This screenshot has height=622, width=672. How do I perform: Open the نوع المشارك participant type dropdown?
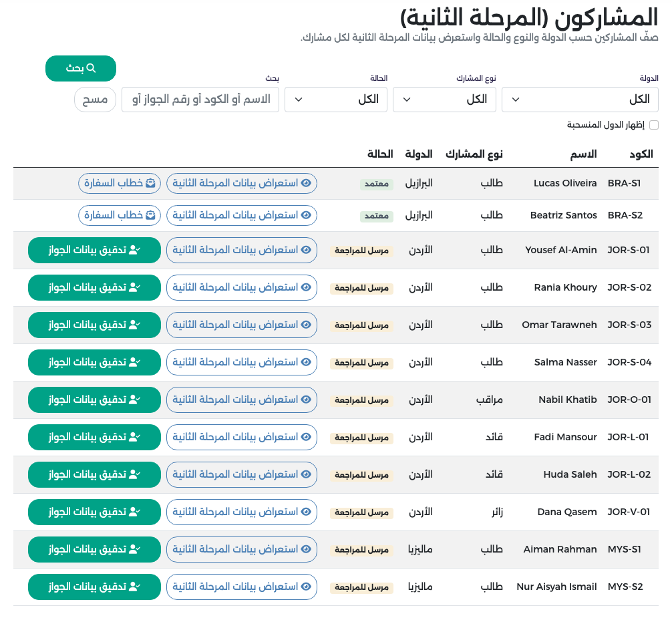(444, 100)
